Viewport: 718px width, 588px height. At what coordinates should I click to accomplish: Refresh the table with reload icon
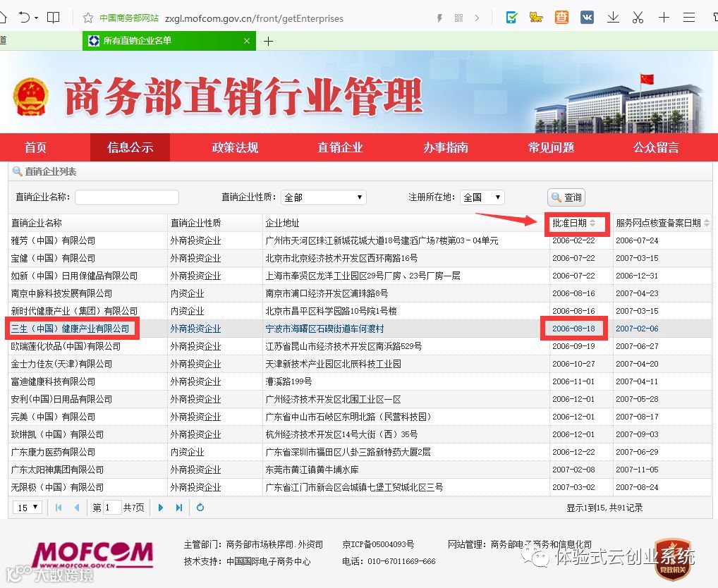click(200, 508)
